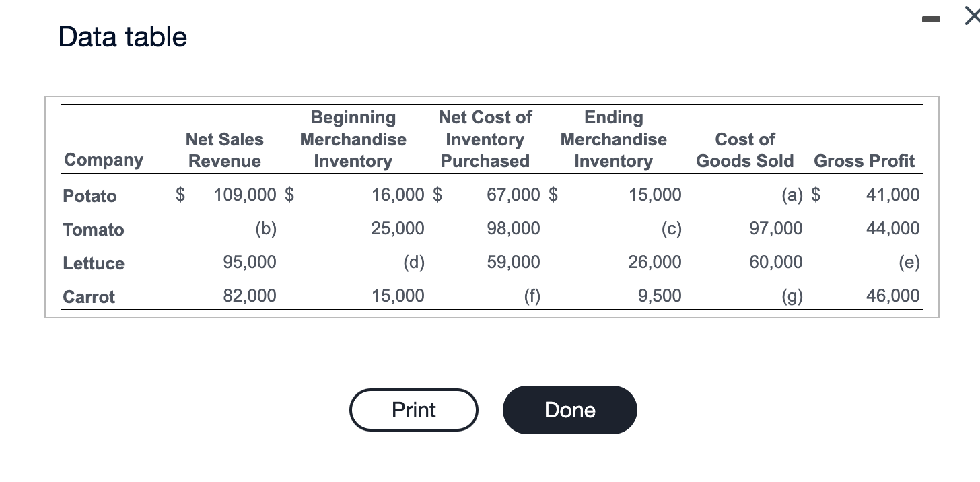Image resolution: width=980 pixels, height=482 pixels.
Task: Select the missing value cell (c)
Action: click(672, 229)
